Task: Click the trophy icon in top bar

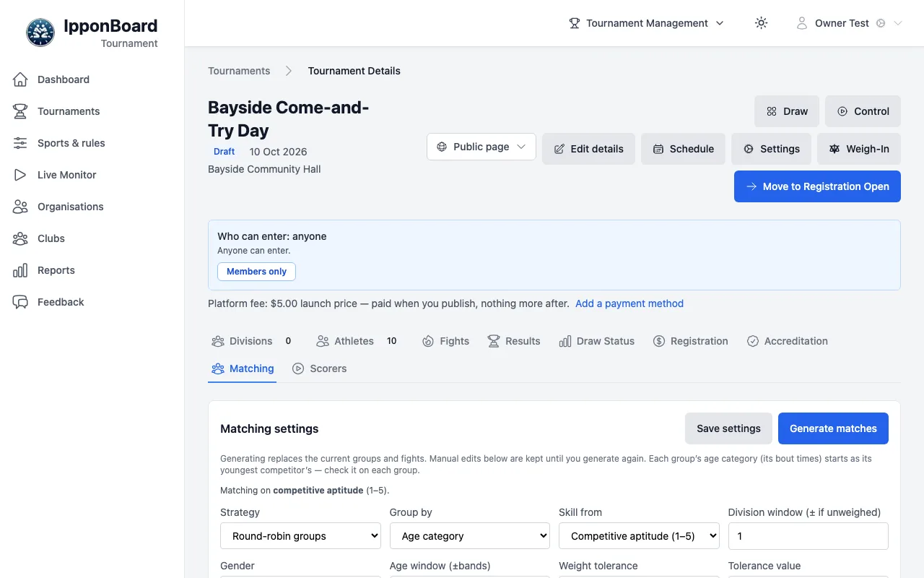Action: point(575,23)
